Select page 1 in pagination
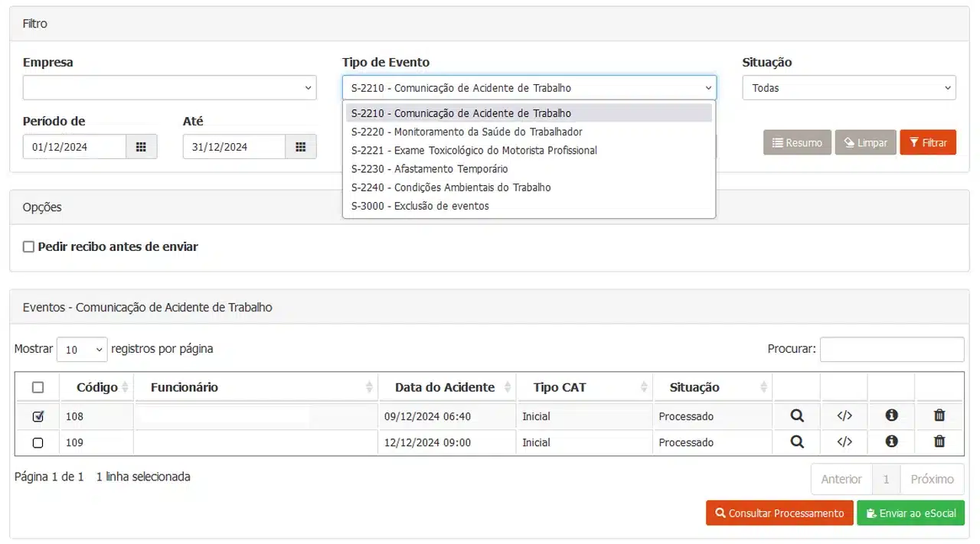 pyautogui.click(x=886, y=479)
